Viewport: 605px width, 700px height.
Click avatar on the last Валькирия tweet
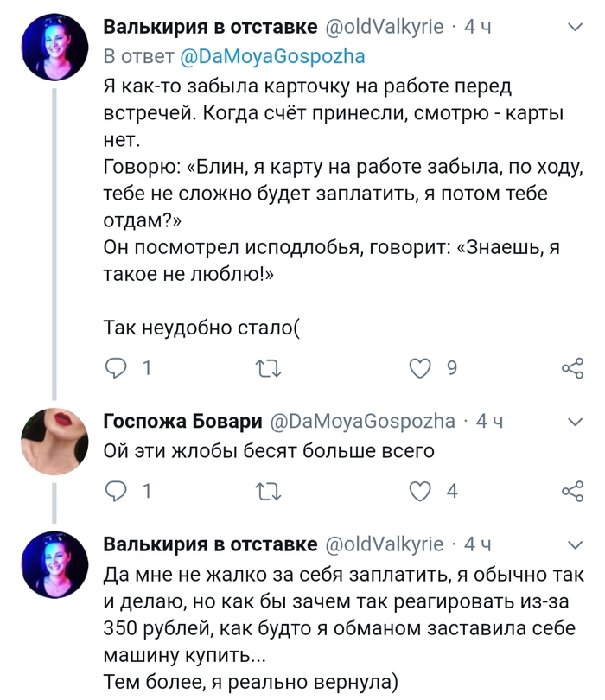pyautogui.click(x=54, y=565)
